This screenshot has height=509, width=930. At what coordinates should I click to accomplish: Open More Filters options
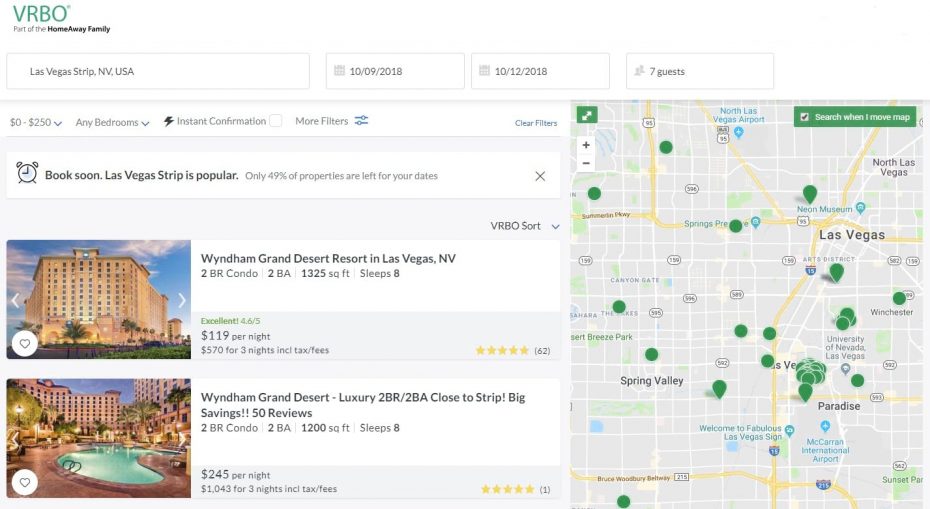pos(332,120)
